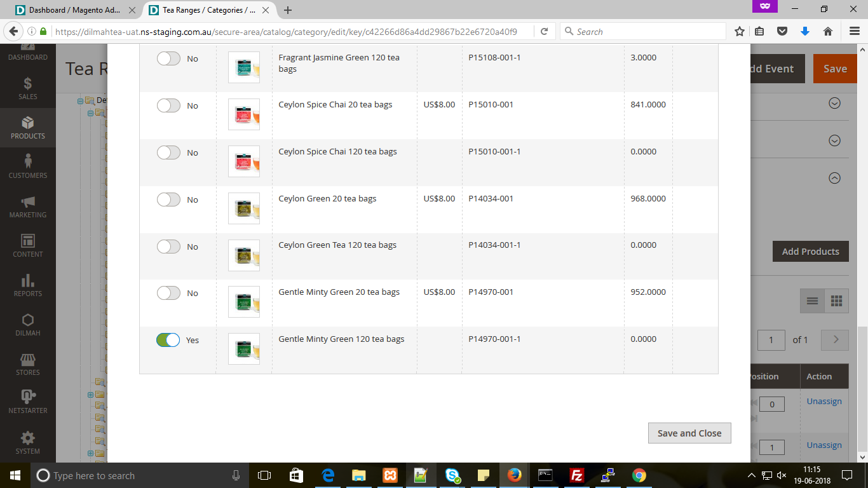868x488 pixels.
Task: Open the Reports section in sidebar
Action: (x=27, y=285)
